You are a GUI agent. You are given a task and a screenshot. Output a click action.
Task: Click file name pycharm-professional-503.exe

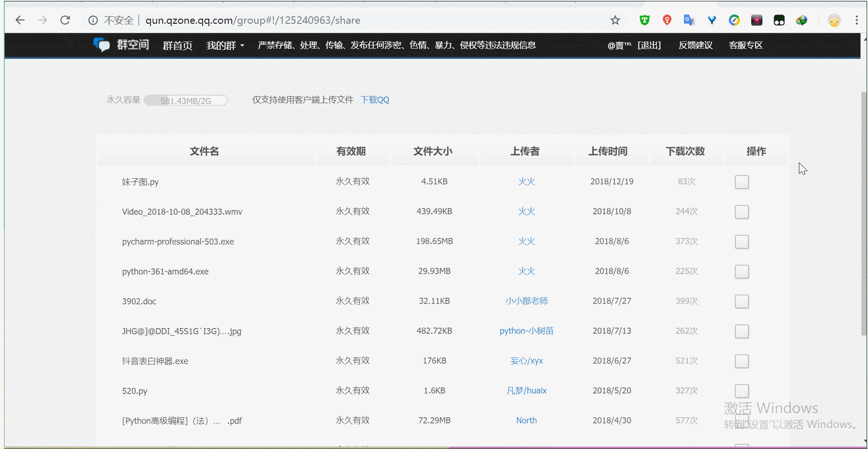click(x=178, y=242)
